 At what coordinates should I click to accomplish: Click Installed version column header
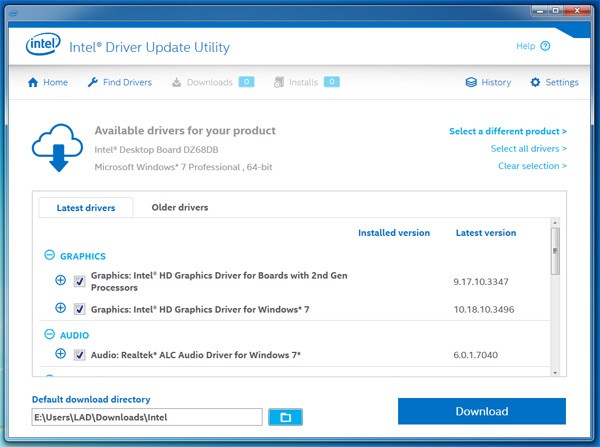click(x=394, y=233)
